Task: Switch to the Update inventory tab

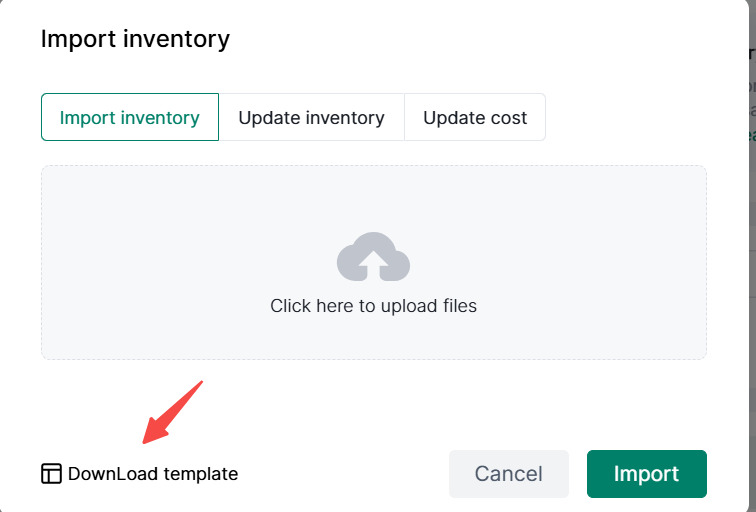Action: click(311, 117)
